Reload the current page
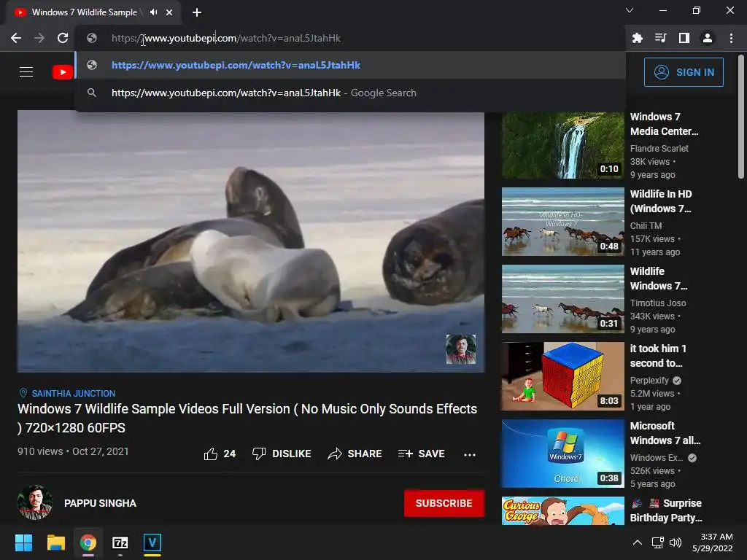747x560 pixels. click(63, 38)
